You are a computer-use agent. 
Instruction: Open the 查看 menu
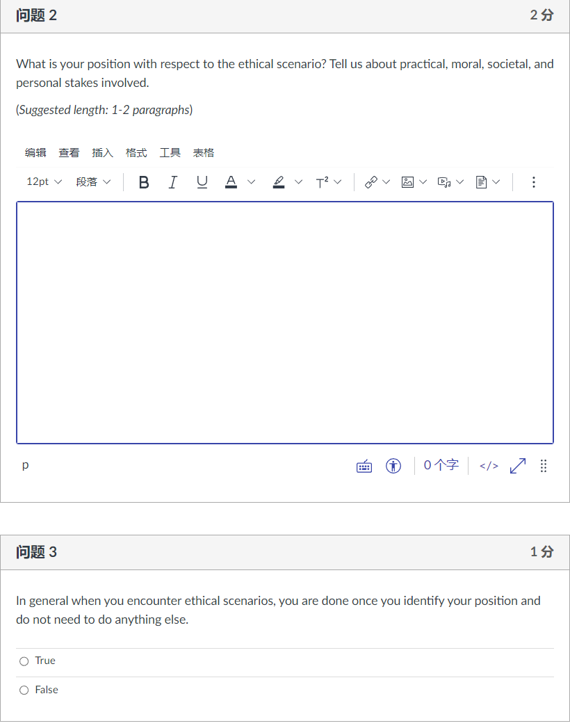coord(69,153)
